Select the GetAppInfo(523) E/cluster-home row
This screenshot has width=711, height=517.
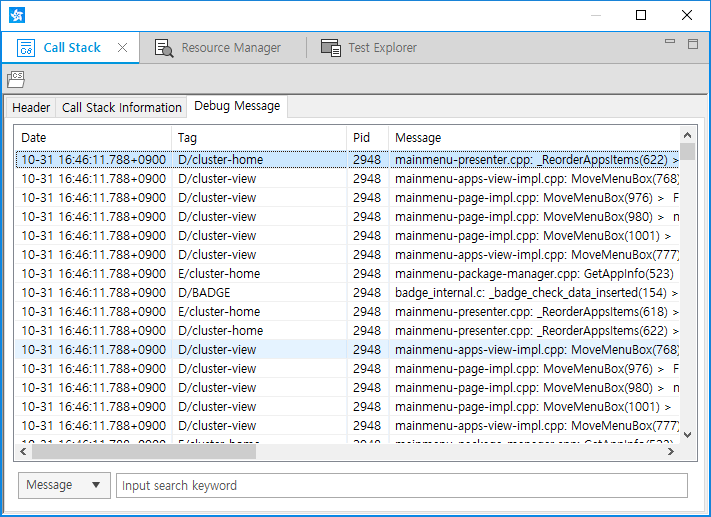[300, 273]
